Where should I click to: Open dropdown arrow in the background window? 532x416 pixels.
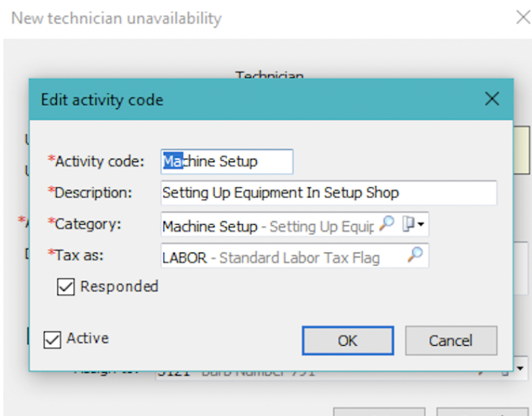click(521, 368)
